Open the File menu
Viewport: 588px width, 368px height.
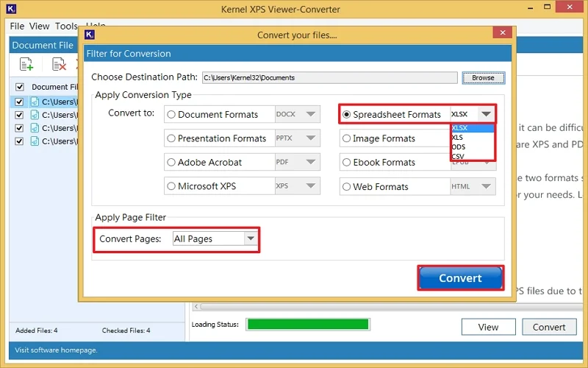[17, 26]
